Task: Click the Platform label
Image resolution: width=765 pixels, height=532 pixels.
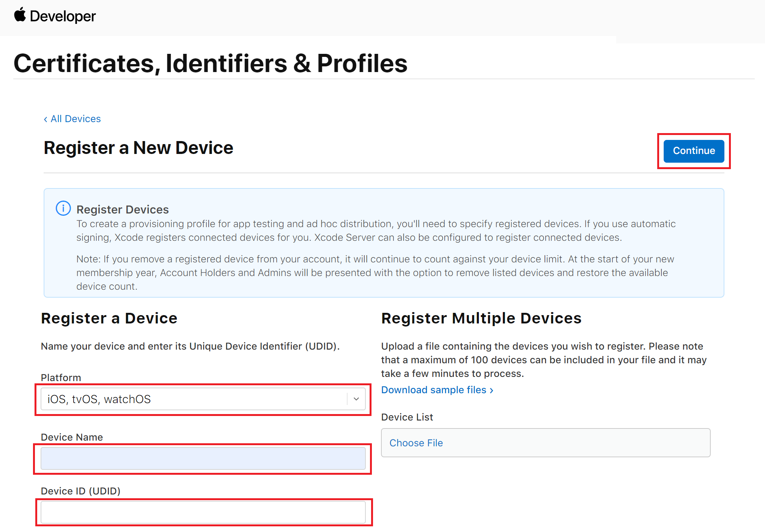Action: pyautogui.click(x=61, y=378)
